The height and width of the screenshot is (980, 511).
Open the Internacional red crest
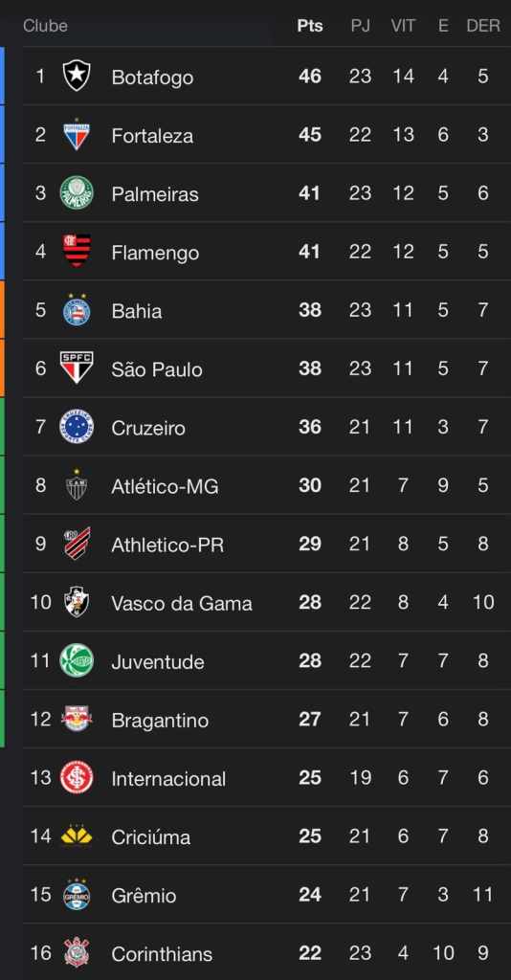pyautogui.click(x=77, y=777)
